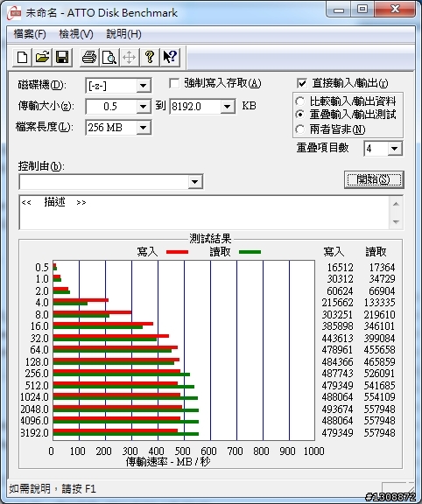
Task: Click status bar text 如需說明，請按 F1
Action: (x=53, y=489)
